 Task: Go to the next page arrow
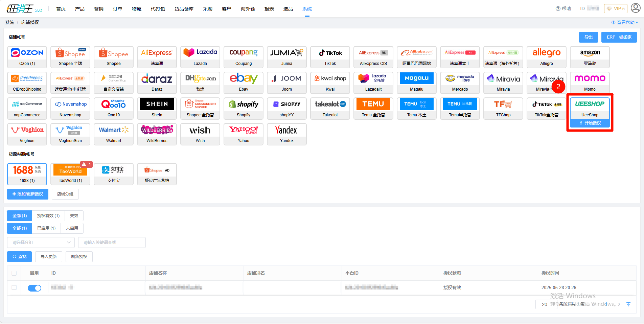(x=619, y=304)
